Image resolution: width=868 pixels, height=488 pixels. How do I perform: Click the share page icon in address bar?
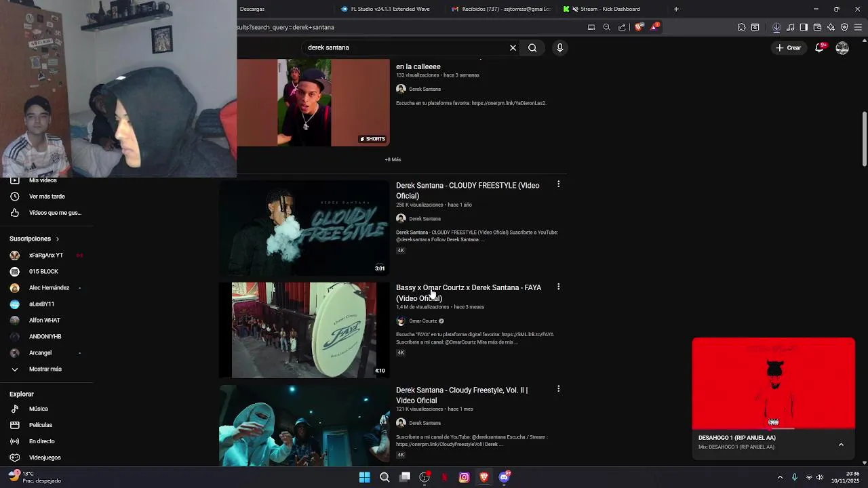pyautogui.click(x=622, y=27)
